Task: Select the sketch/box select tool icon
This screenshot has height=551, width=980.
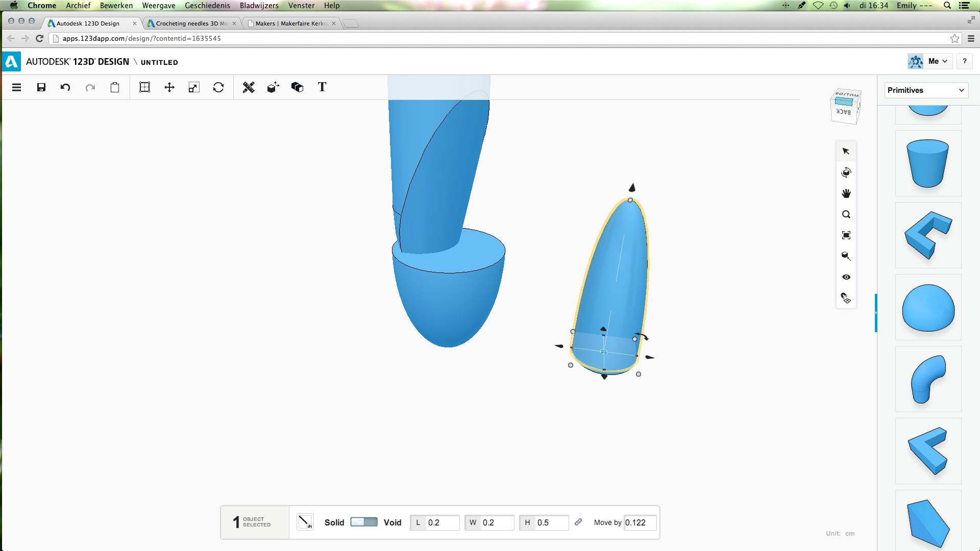Action: click(x=145, y=87)
